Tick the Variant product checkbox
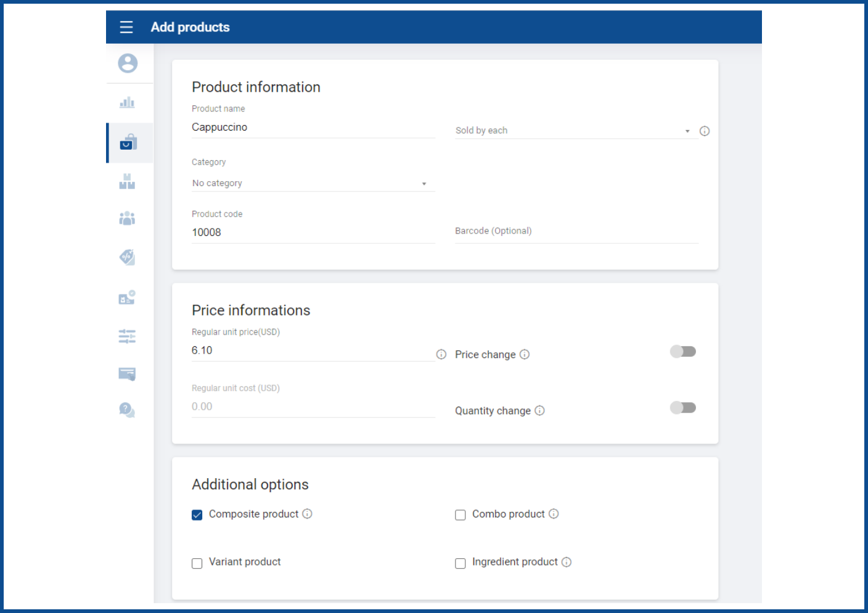 [x=197, y=563]
